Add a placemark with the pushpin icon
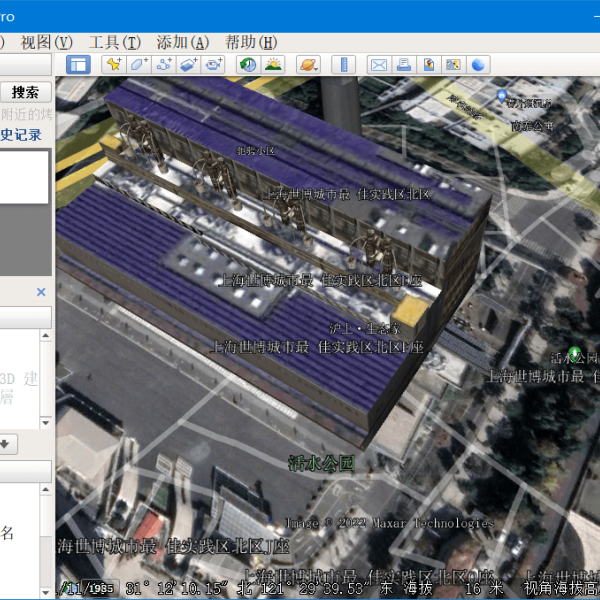The image size is (600, 600). 113,65
